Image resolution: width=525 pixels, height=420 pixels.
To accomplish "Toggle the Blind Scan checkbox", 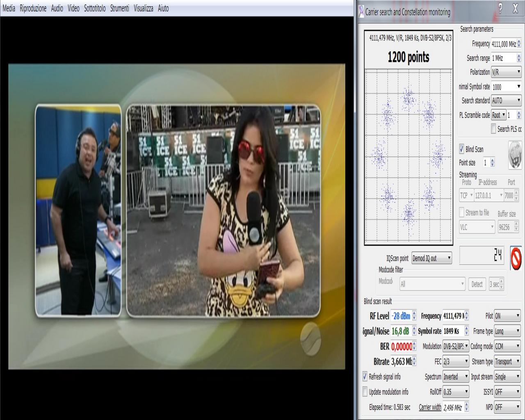I will [461, 149].
